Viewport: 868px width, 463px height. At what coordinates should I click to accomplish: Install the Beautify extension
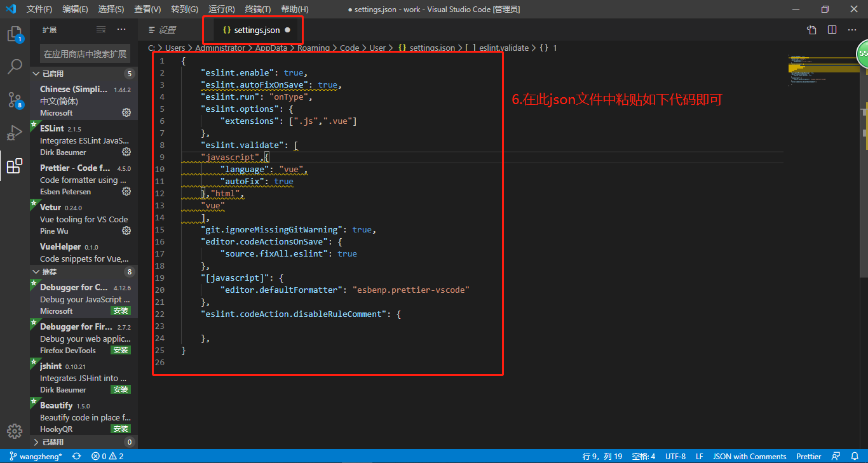click(x=121, y=429)
